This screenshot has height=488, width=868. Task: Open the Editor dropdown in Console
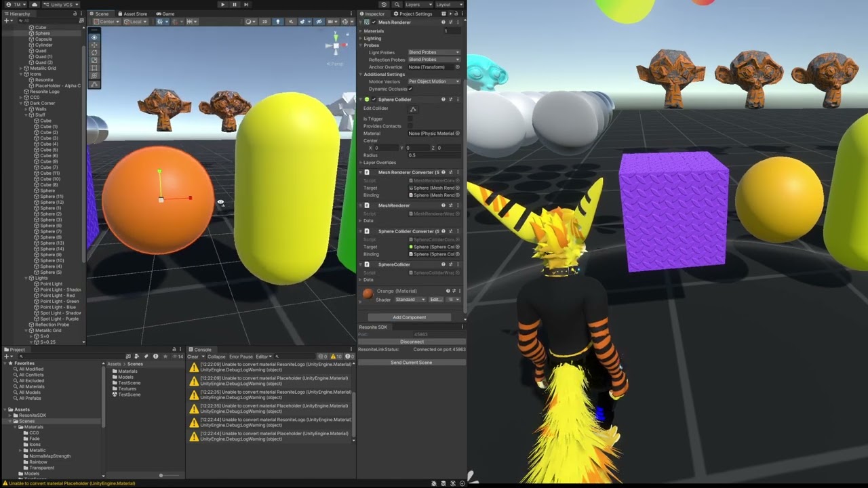point(263,357)
